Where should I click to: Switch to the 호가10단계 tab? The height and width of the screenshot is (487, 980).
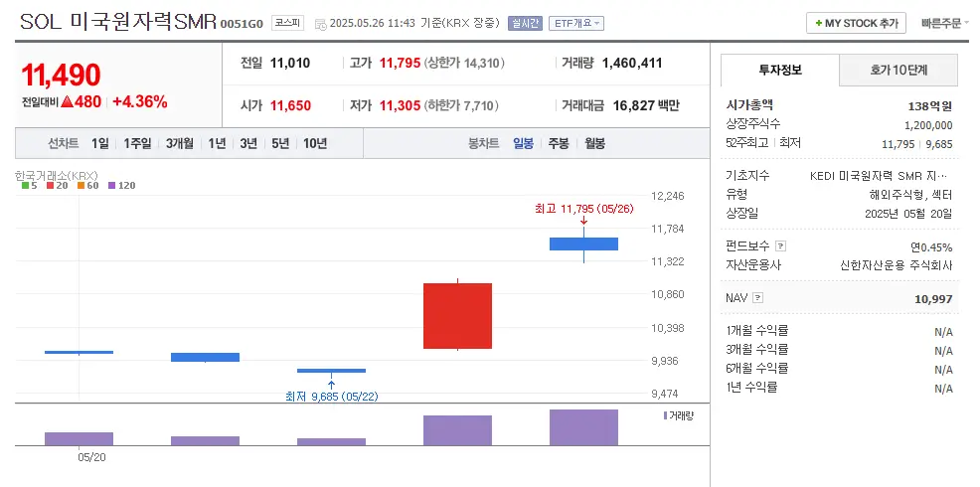[898, 71]
